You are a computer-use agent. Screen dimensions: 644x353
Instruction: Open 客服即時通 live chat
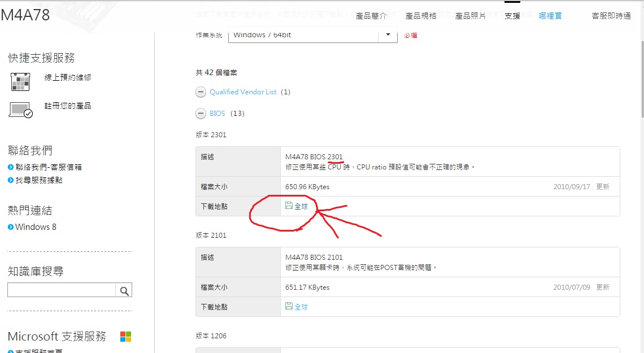[x=611, y=16]
